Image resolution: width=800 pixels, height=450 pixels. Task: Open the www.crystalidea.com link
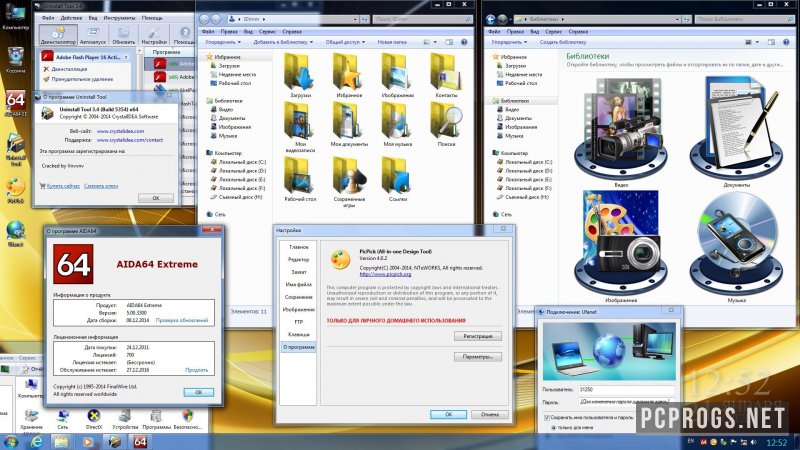pyautogui.click(x=120, y=131)
